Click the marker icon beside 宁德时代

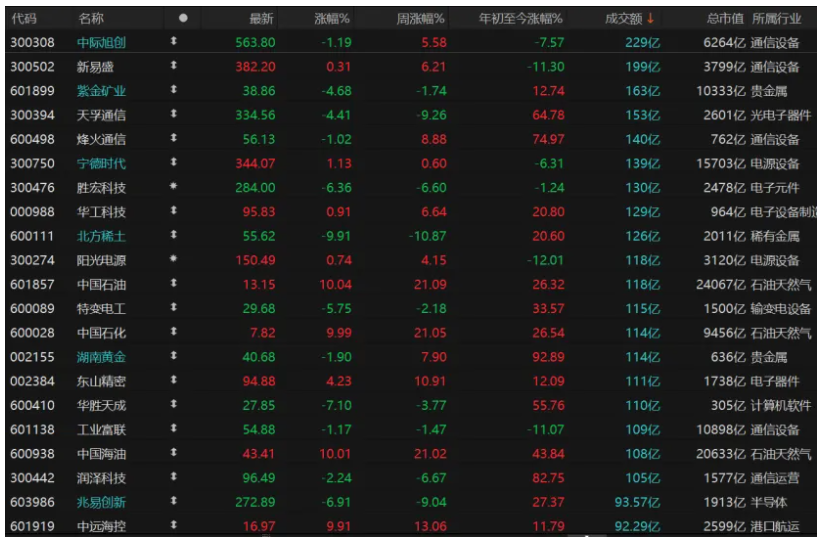(175, 163)
